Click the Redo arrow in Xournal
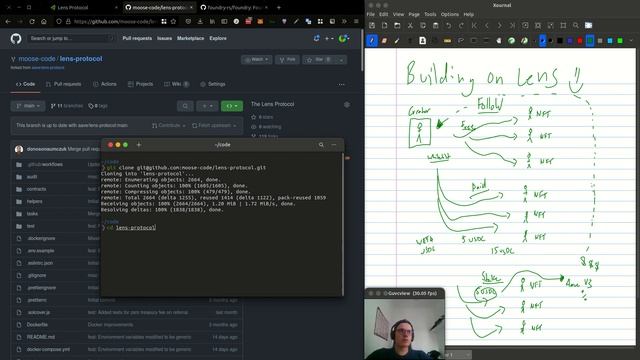The image size is (640, 360). pos(461,25)
